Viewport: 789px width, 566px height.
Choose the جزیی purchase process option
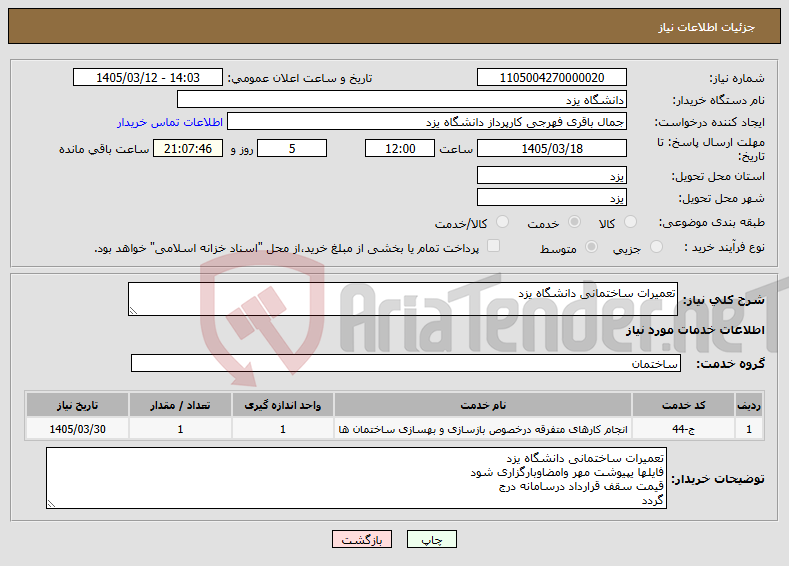click(x=656, y=247)
